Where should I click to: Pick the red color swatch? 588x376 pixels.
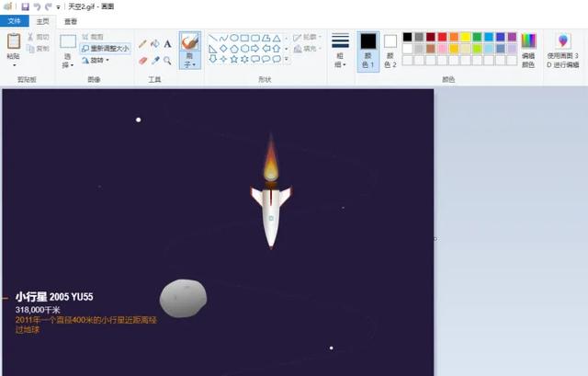[x=442, y=37]
